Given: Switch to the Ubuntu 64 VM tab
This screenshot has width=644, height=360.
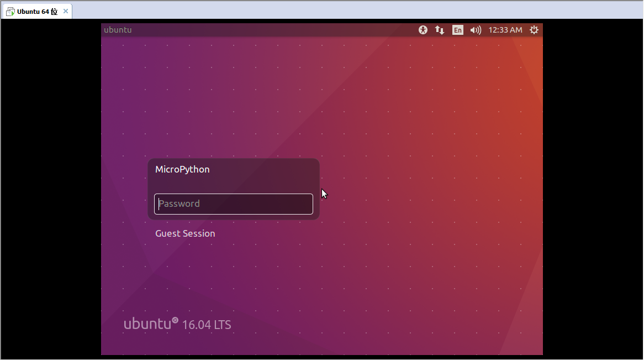Looking at the screenshot, I should click(x=38, y=12).
